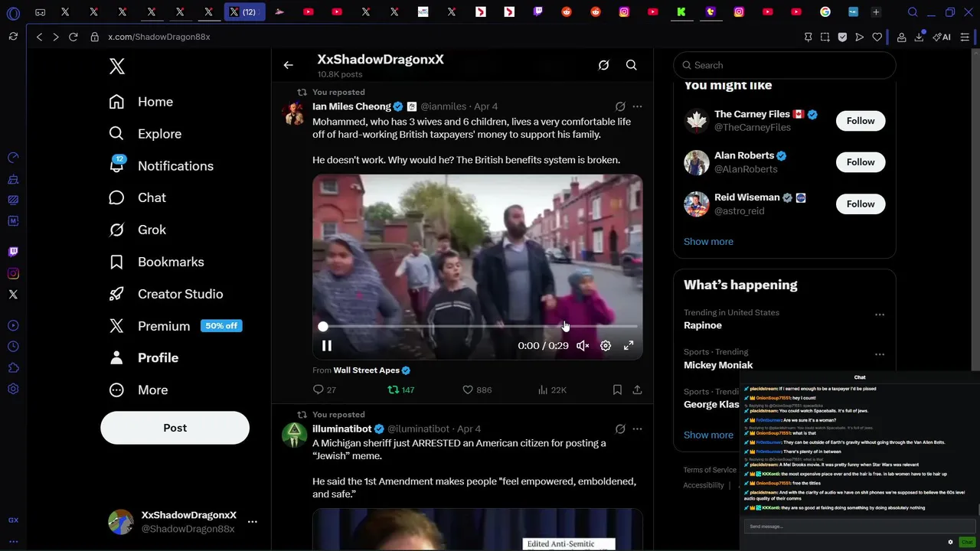
Task: Click heart icon in browser toolbar
Action: (x=877, y=37)
